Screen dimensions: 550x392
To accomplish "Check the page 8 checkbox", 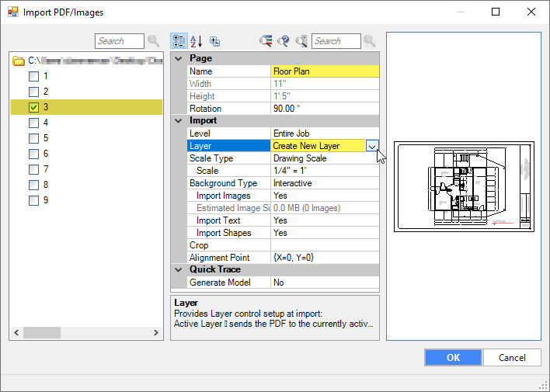I will (x=33, y=185).
